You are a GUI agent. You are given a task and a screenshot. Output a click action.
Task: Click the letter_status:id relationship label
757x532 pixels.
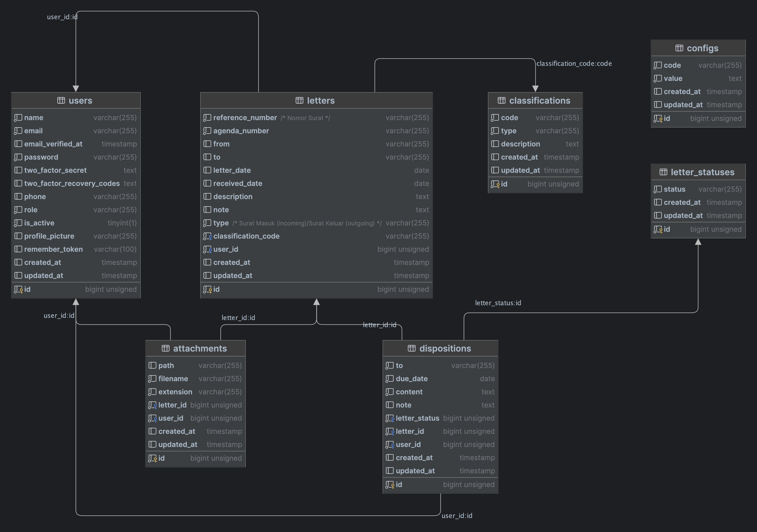pyautogui.click(x=498, y=303)
